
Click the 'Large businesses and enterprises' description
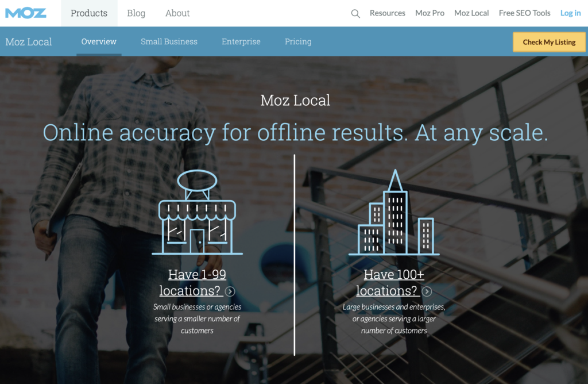394,318
